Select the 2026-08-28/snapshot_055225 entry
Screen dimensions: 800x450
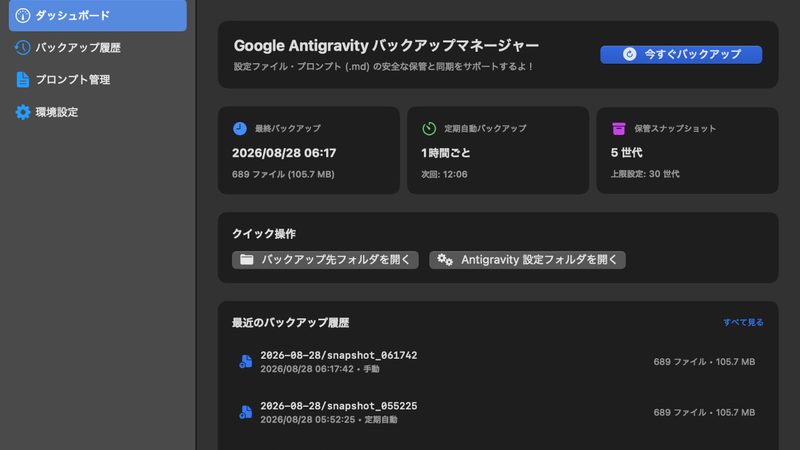point(498,412)
